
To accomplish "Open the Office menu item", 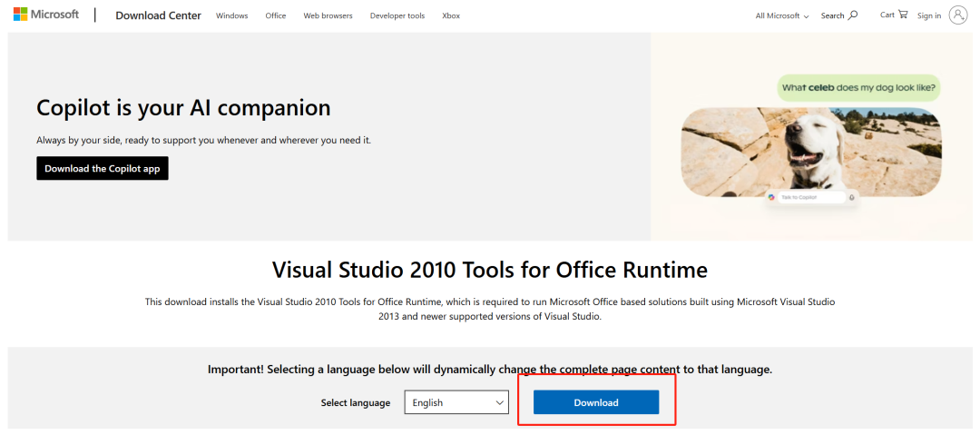I will [x=276, y=15].
